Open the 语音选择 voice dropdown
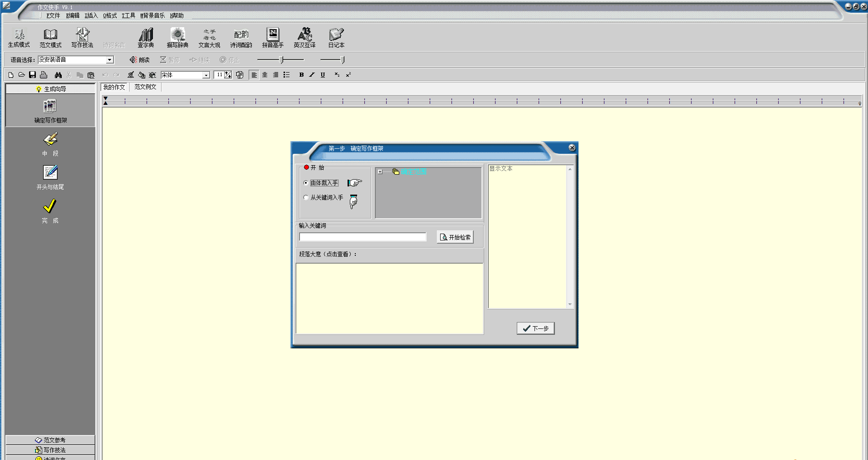The image size is (868, 460). 109,60
